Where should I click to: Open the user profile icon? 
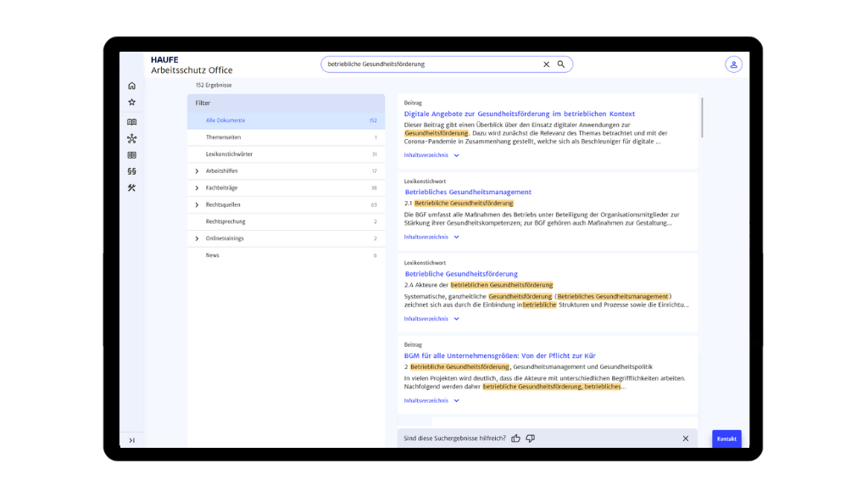[733, 64]
